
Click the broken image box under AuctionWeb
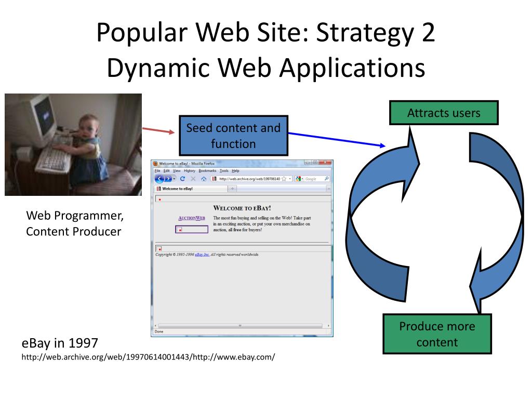click(192, 229)
